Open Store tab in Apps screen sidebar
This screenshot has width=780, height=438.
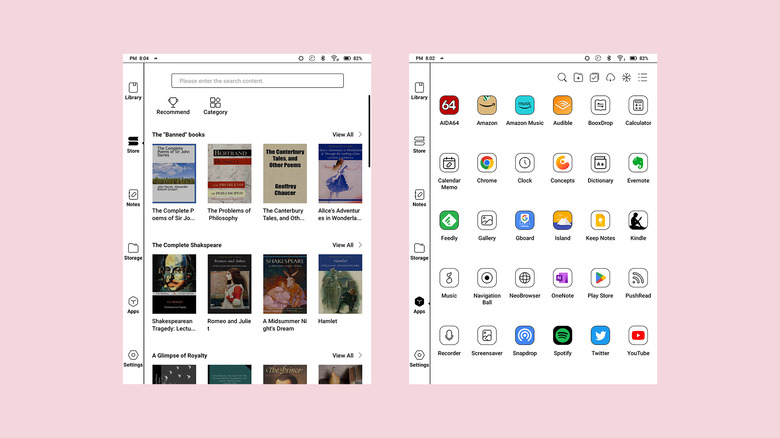(419, 145)
